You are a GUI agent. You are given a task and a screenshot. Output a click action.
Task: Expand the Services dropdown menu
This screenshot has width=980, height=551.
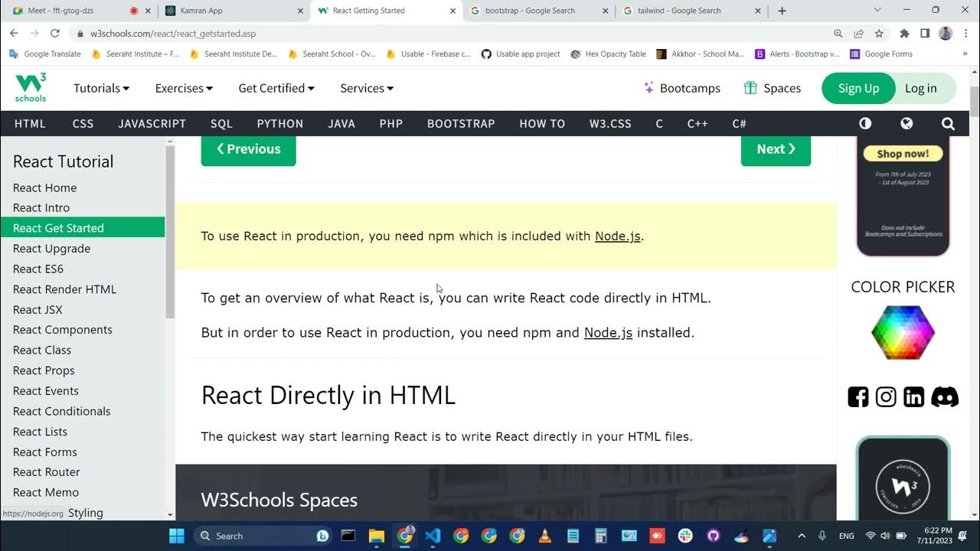[x=367, y=88]
